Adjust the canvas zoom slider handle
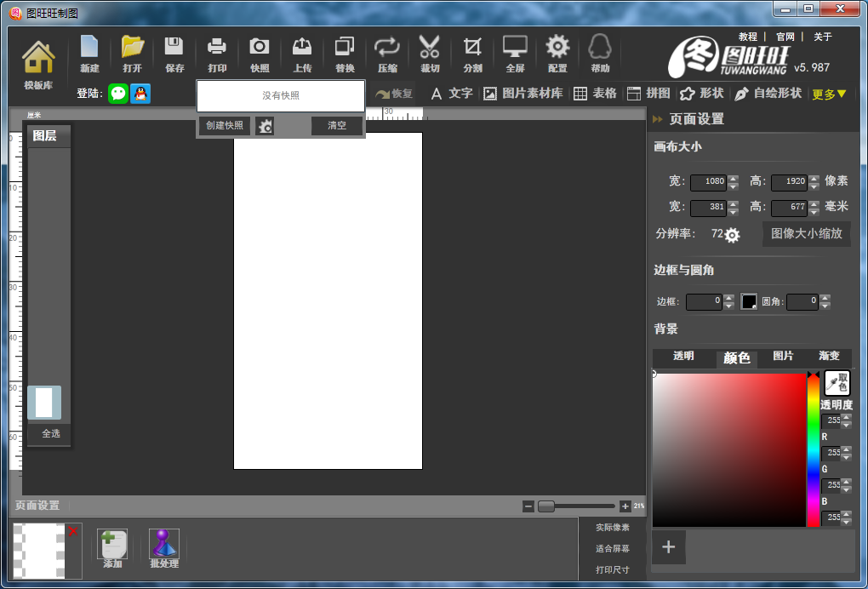This screenshot has width=868, height=589. 546,506
